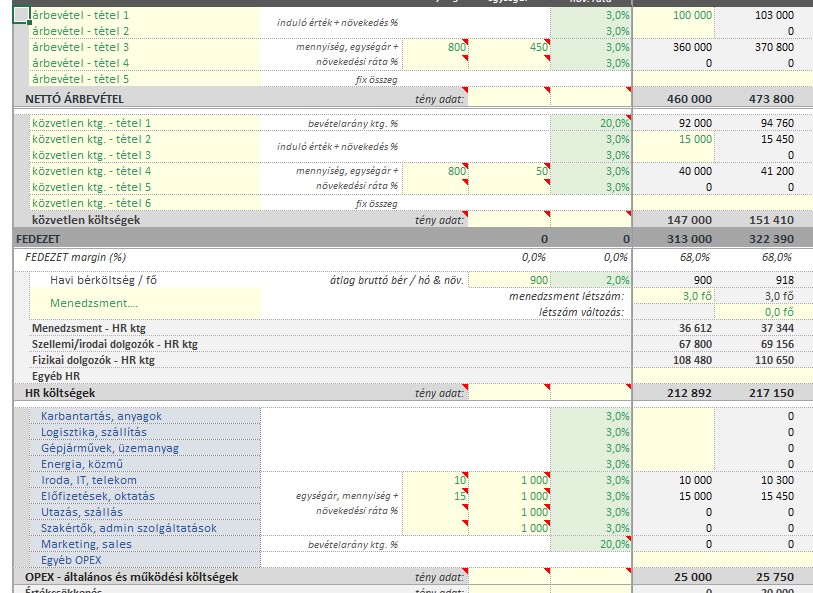Select the cell 'árbevétel - tétel 2'
Image resolution: width=813 pixels, height=593 pixels.
click(x=145, y=31)
